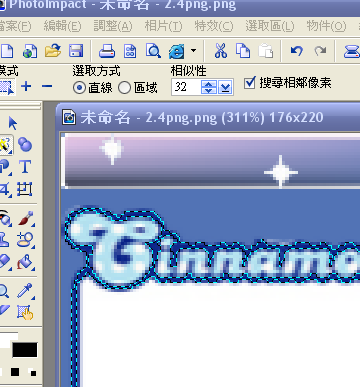Select the blue spheres Z-merge tool

coord(25,145)
